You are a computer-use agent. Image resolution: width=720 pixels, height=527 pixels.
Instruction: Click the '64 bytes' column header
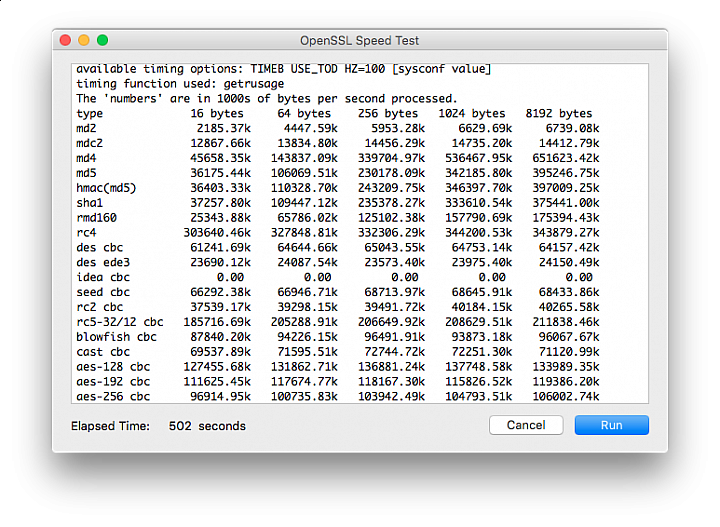tap(304, 114)
